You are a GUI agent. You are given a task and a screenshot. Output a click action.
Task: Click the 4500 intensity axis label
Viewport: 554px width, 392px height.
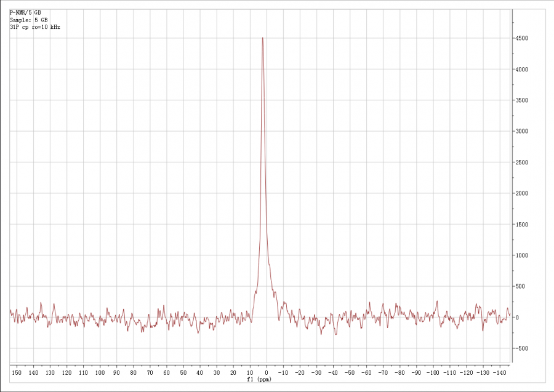click(522, 38)
